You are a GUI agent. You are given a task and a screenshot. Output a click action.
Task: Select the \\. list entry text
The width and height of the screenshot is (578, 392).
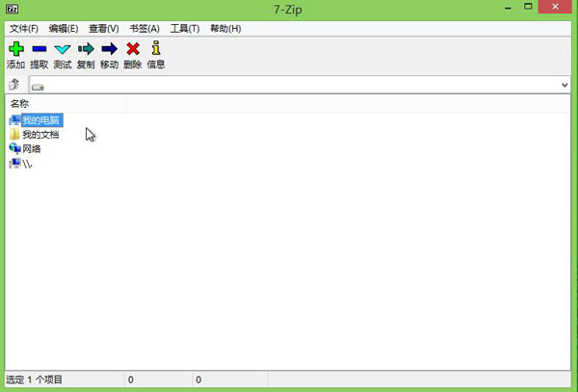pos(27,164)
